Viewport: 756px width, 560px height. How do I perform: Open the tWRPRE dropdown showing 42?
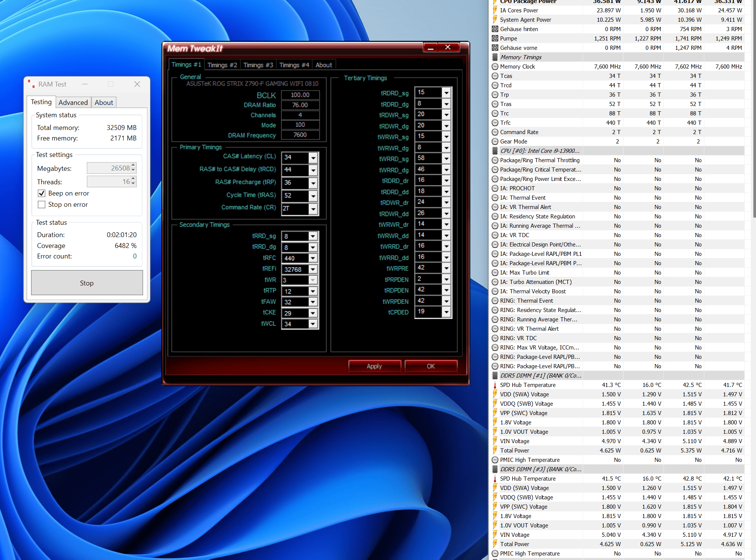coord(446,268)
